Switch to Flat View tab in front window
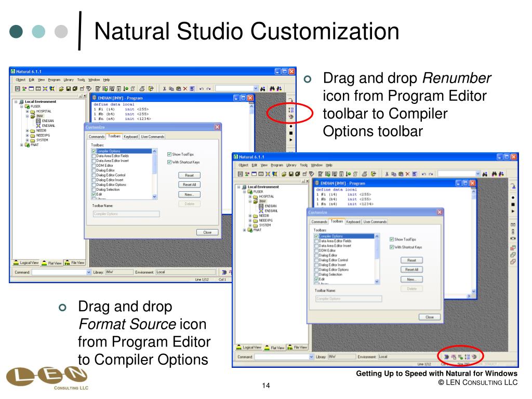532x399 pixels. click(x=275, y=348)
